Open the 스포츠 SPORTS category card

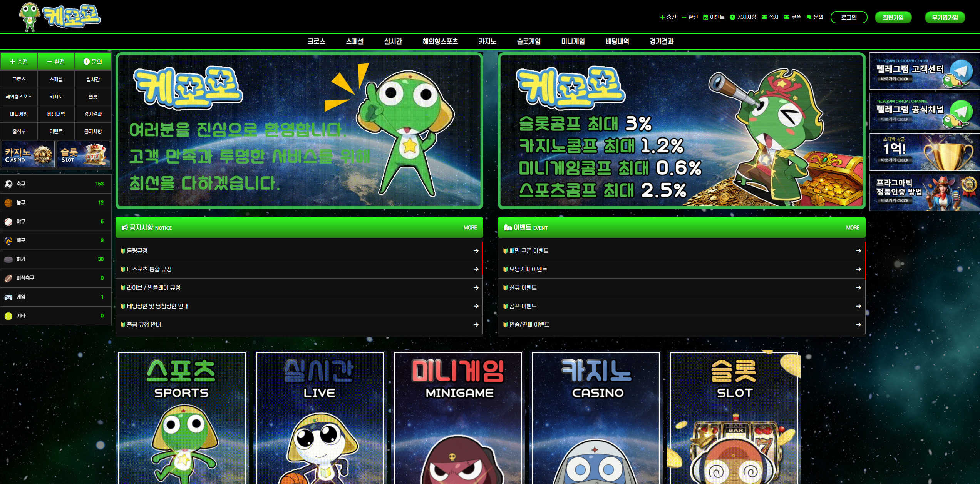(182, 418)
